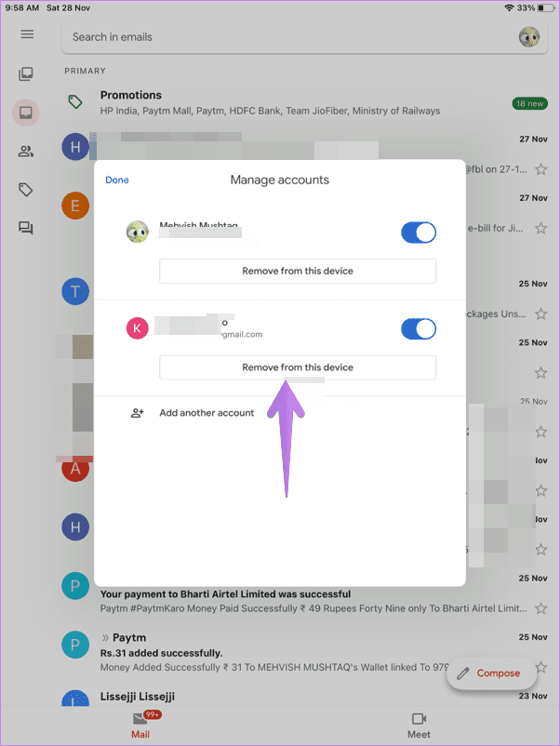Star the ckages Uns... email
The height and width of the screenshot is (746, 560).
coord(541,314)
